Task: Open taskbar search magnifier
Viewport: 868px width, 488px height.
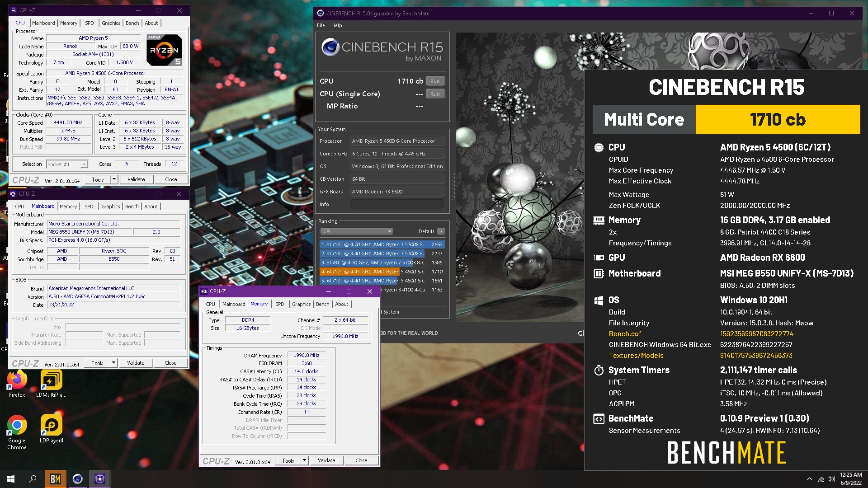Action: click(x=33, y=479)
